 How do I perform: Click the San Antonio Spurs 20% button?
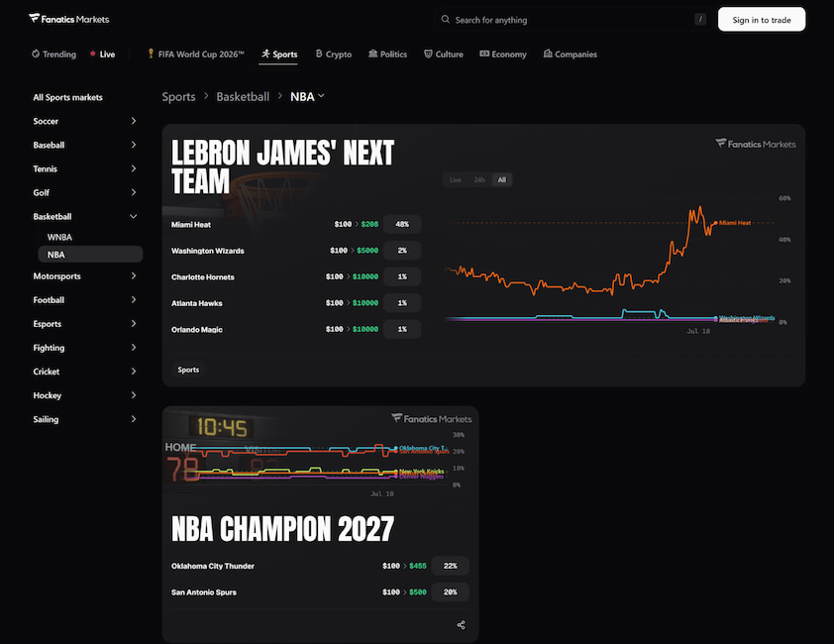(x=450, y=591)
